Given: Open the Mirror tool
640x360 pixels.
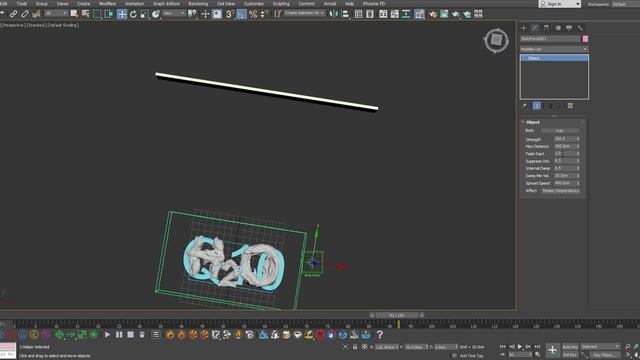Looking at the screenshot, I should 334,14.
